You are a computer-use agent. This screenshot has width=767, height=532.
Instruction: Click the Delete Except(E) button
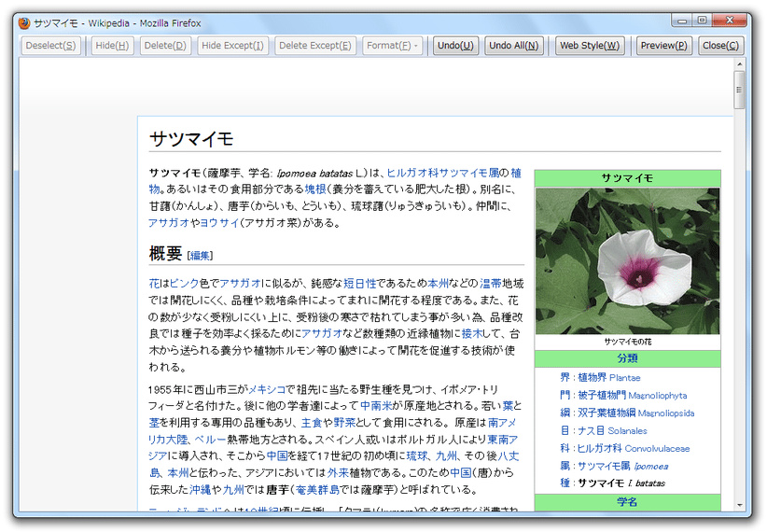click(x=315, y=46)
